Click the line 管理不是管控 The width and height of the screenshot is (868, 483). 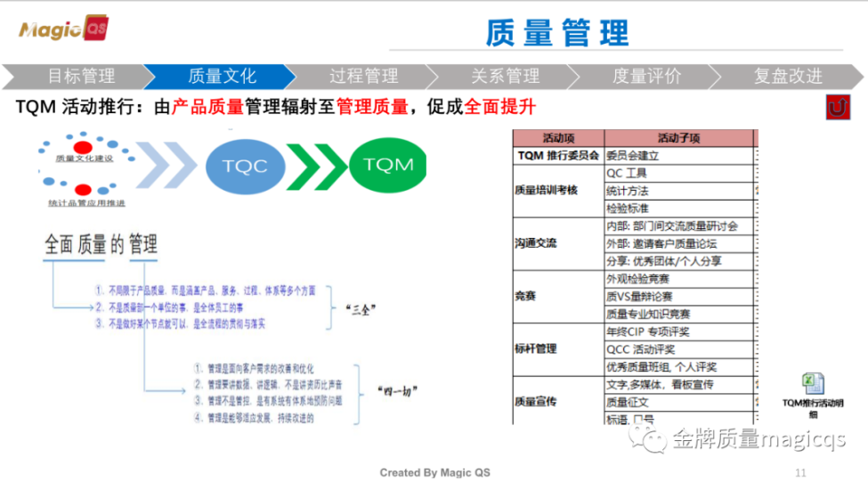[268, 401]
